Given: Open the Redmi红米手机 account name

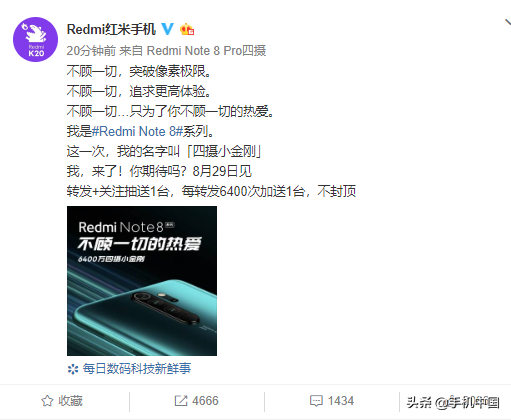Looking at the screenshot, I should [111, 29].
